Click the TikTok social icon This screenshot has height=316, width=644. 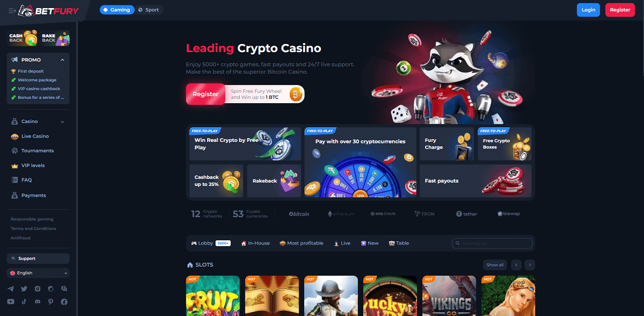pos(24,302)
